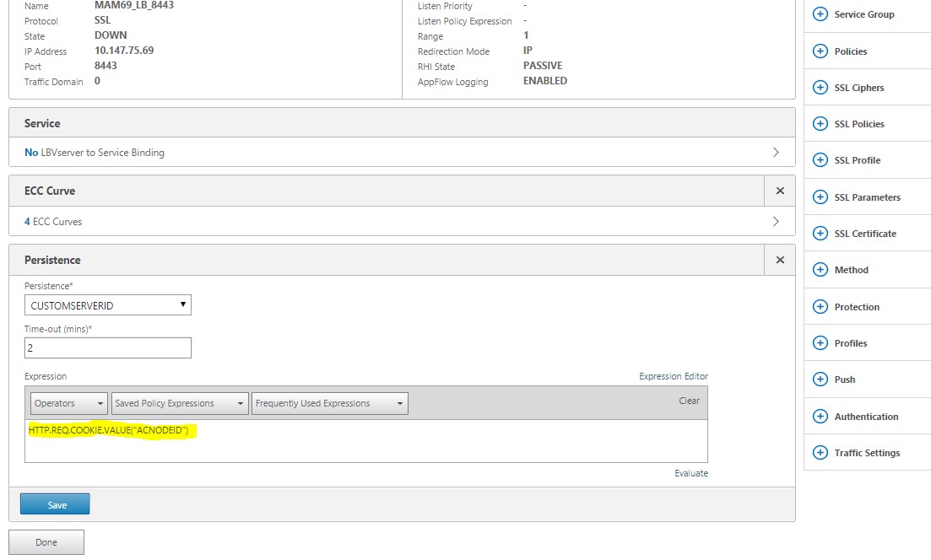The image size is (931, 560).
Task: Open the Operators dropdown
Action: pos(69,404)
